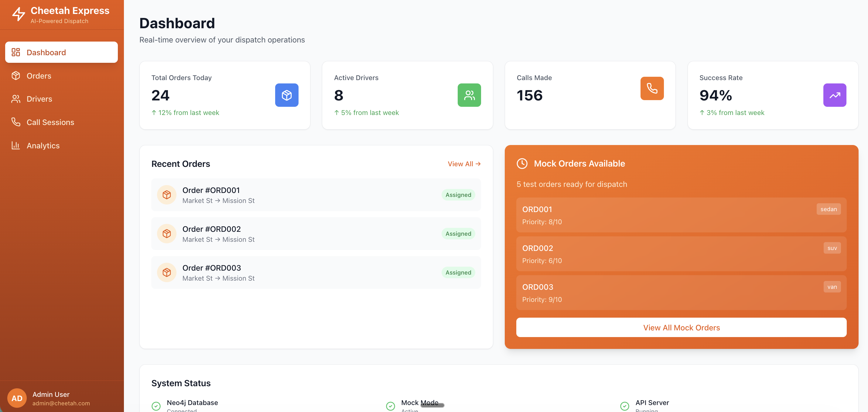Click the clock icon beside Mock Orders Available

pyautogui.click(x=522, y=164)
